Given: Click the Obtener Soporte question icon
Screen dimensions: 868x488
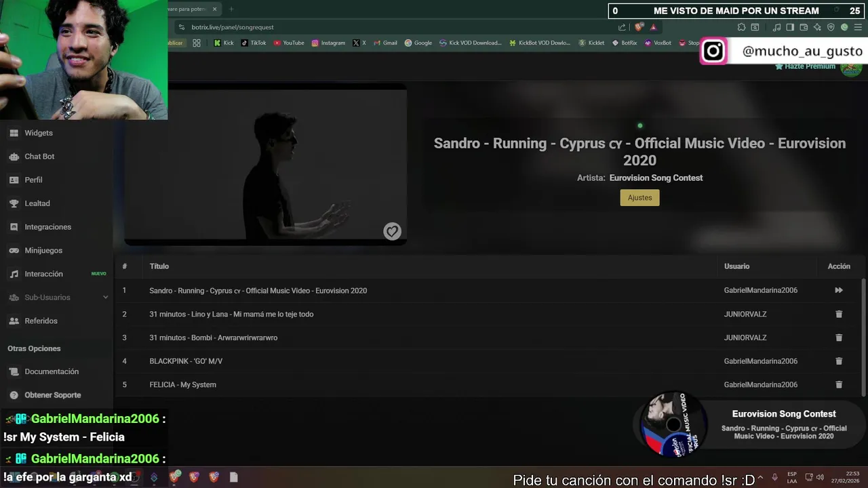Looking at the screenshot, I should tap(14, 395).
